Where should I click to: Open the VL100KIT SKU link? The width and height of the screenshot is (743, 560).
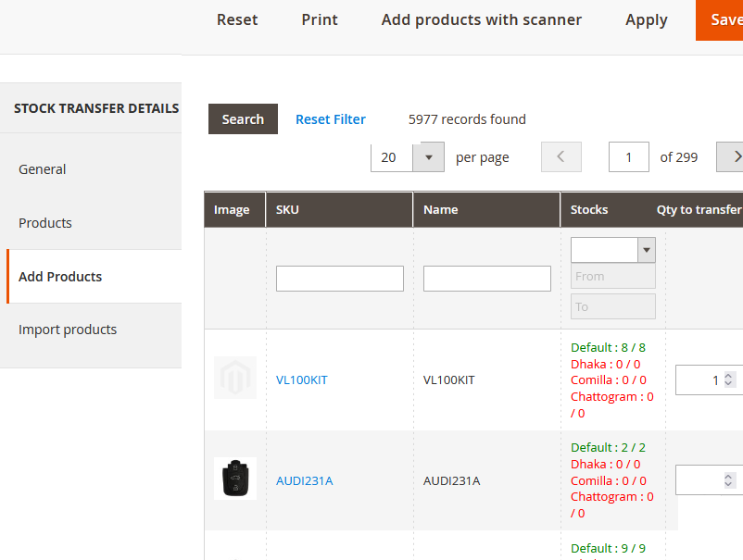[302, 380]
